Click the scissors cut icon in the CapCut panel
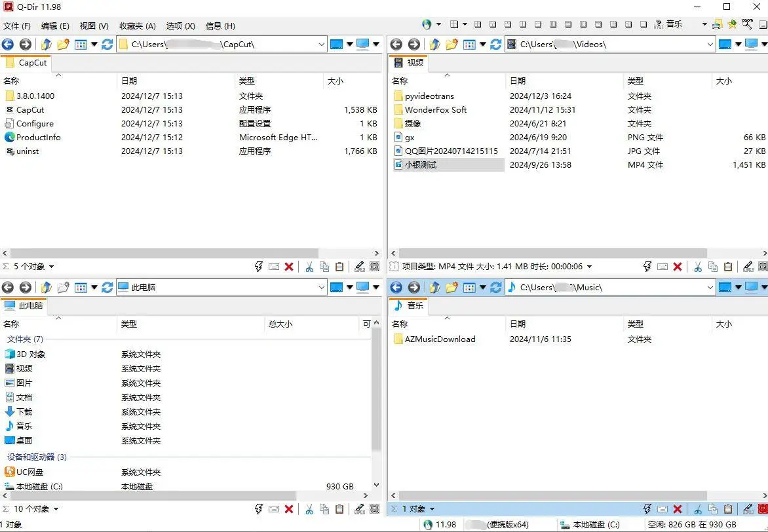This screenshot has width=768, height=532. [309, 267]
